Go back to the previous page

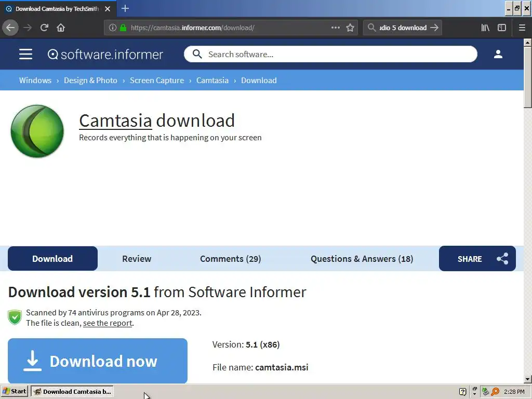click(10, 28)
